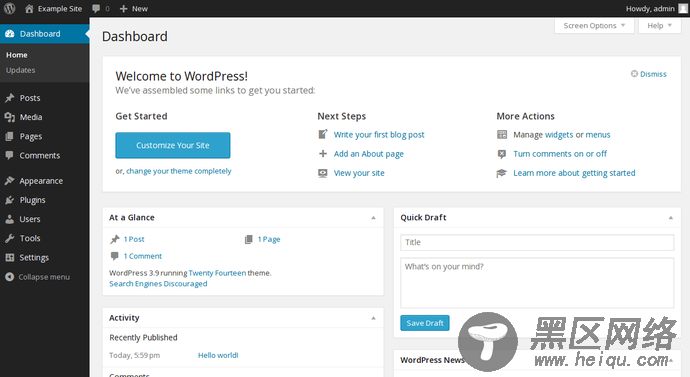Click the bubble icon beside 1 Comment

[115, 256]
